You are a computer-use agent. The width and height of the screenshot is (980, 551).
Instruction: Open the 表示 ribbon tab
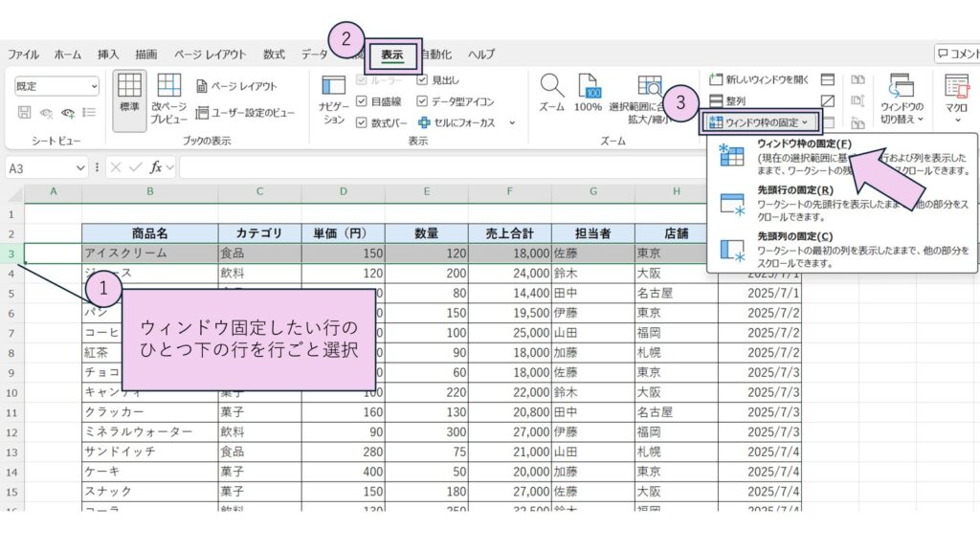pos(391,55)
